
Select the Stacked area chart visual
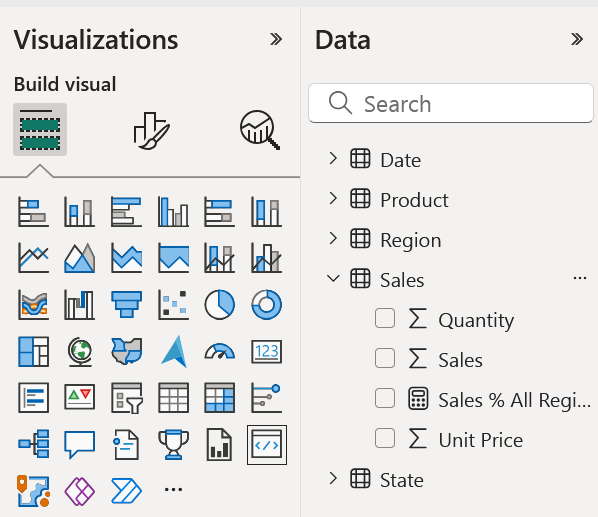127,258
